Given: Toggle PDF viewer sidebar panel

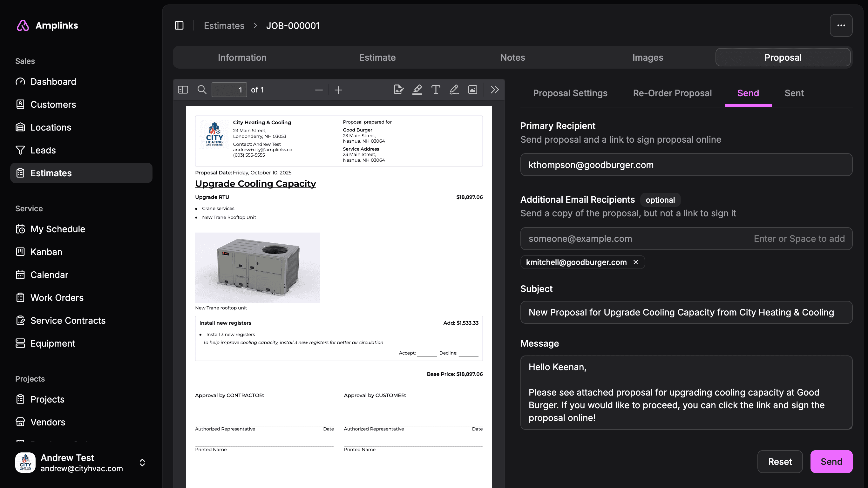Looking at the screenshot, I should 183,90.
